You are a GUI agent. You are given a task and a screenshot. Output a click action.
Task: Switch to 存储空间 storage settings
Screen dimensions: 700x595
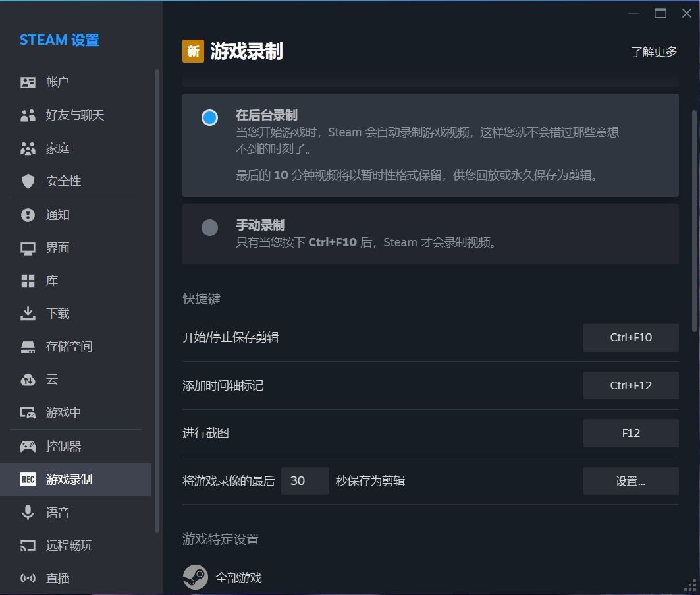click(28, 347)
